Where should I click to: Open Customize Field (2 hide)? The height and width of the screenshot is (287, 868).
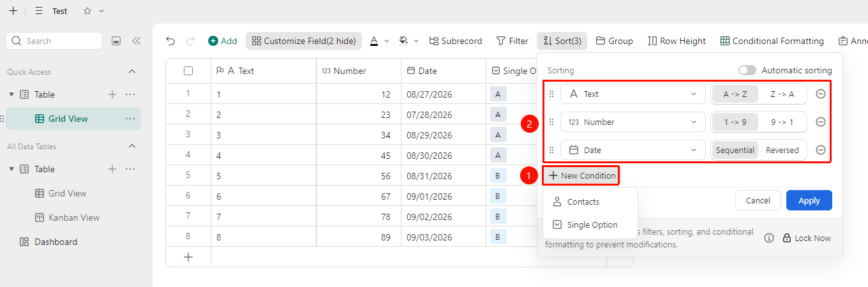(x=304, y=41)
